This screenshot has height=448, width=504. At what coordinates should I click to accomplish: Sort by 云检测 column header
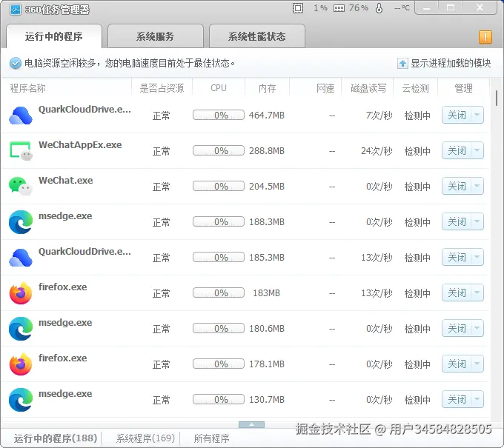point(416,88)
